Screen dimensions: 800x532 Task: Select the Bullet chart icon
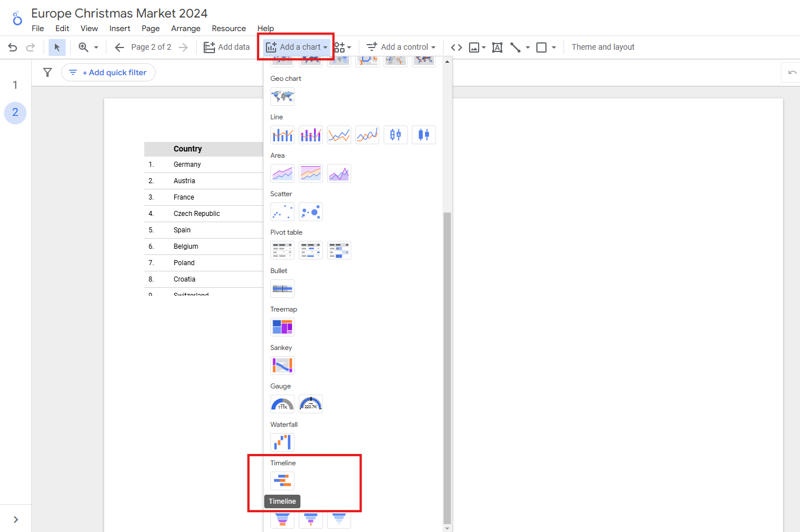[x=282, y=289]
